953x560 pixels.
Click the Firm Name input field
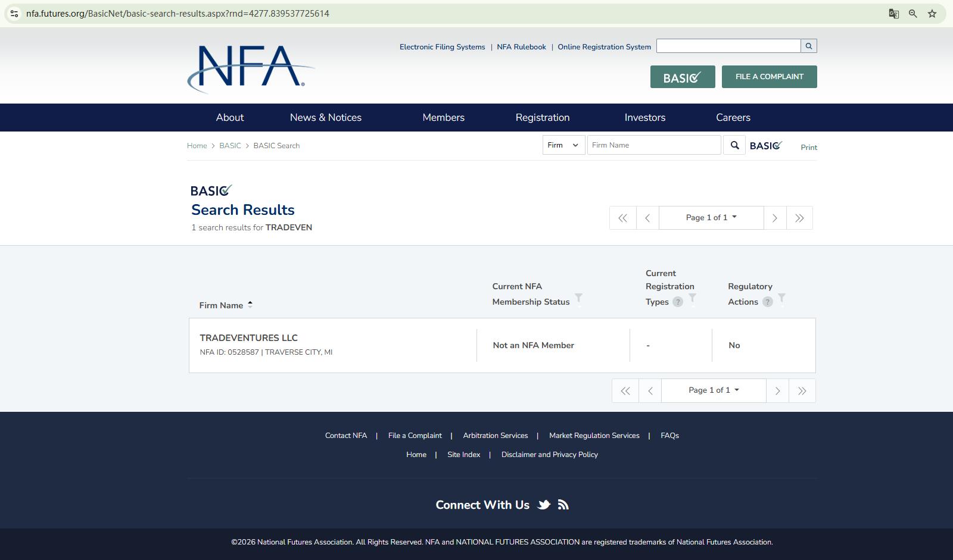(x=654, y=145)
